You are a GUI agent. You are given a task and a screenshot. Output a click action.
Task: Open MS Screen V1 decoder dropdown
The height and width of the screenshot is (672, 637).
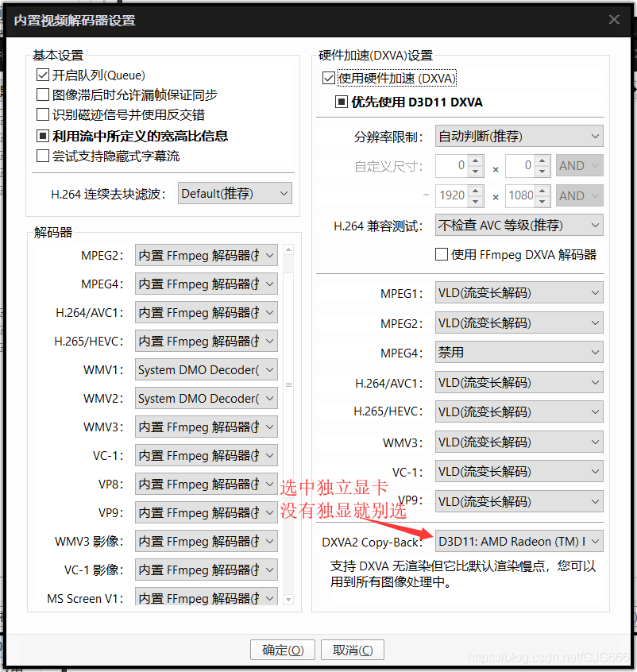(207, 597)
